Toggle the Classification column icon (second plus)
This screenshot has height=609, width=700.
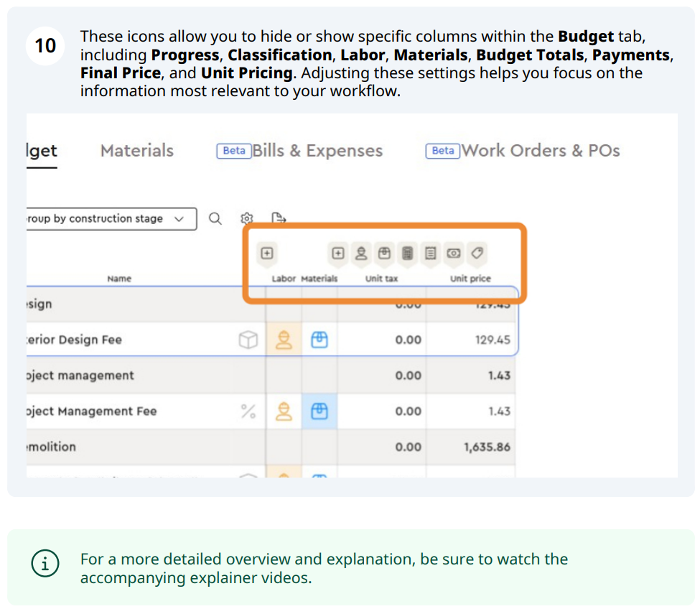[338, 253]
